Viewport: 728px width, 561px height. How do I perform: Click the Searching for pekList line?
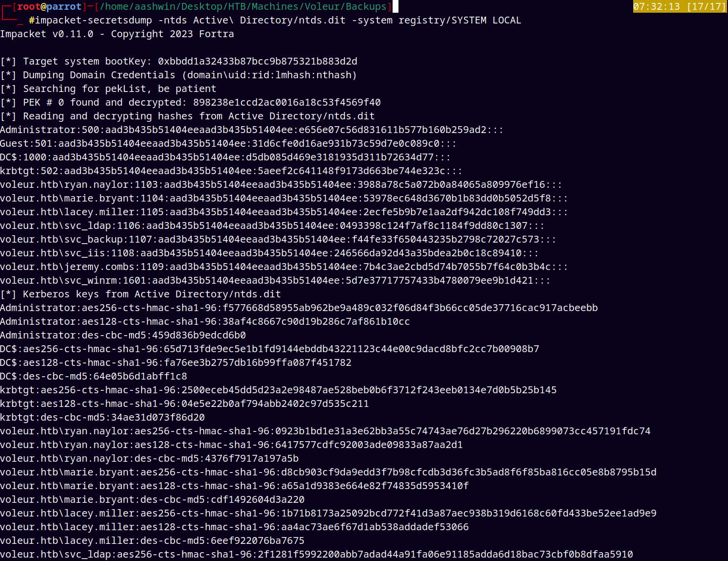(x=108, y=89)
